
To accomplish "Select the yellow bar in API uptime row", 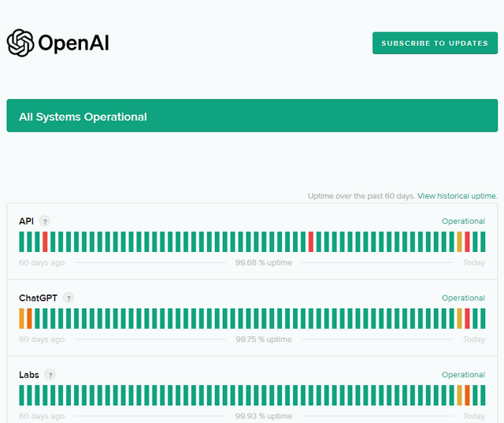I will click(x=460, y=242).
